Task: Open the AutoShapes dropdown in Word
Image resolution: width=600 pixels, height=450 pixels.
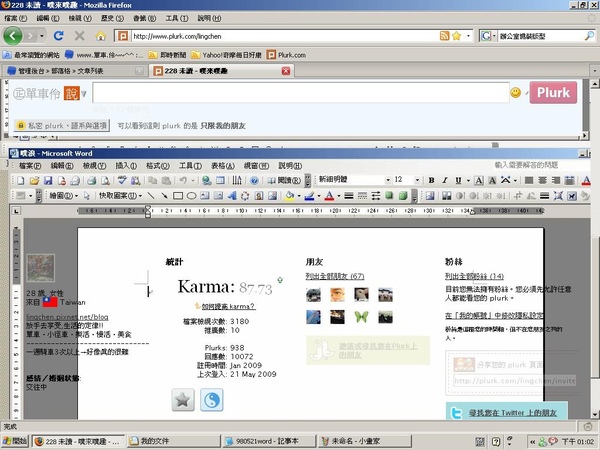Action: click(121, 196)
